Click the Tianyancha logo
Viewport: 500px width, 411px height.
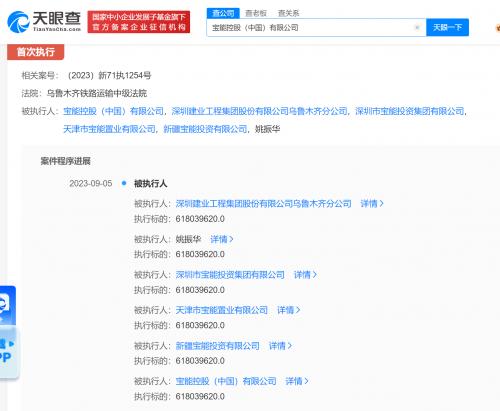pos(44,22)
